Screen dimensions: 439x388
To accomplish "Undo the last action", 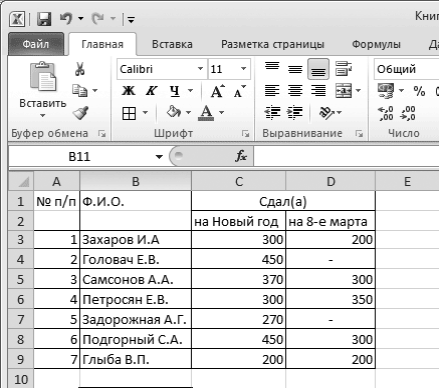I will [66, 19].
